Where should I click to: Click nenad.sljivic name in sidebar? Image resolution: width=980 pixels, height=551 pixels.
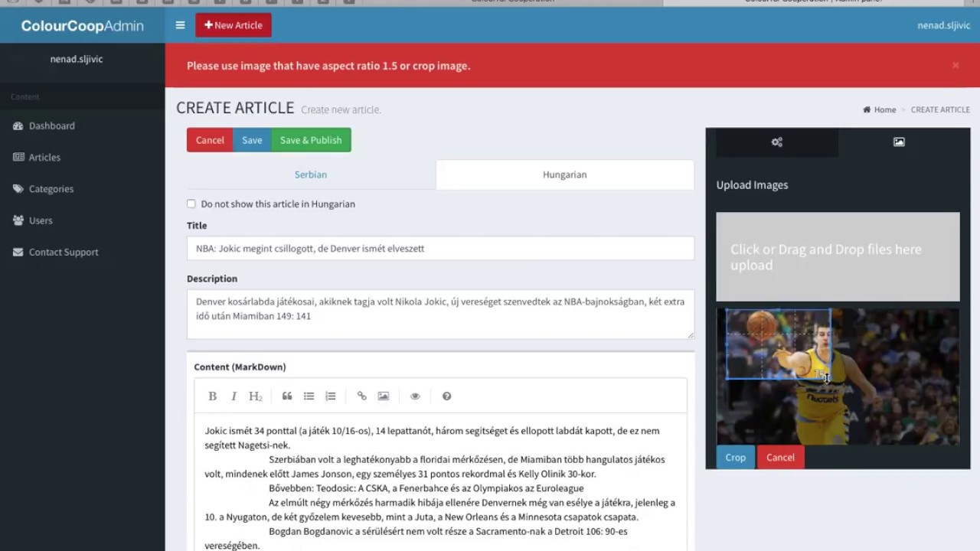coord(77,59)
